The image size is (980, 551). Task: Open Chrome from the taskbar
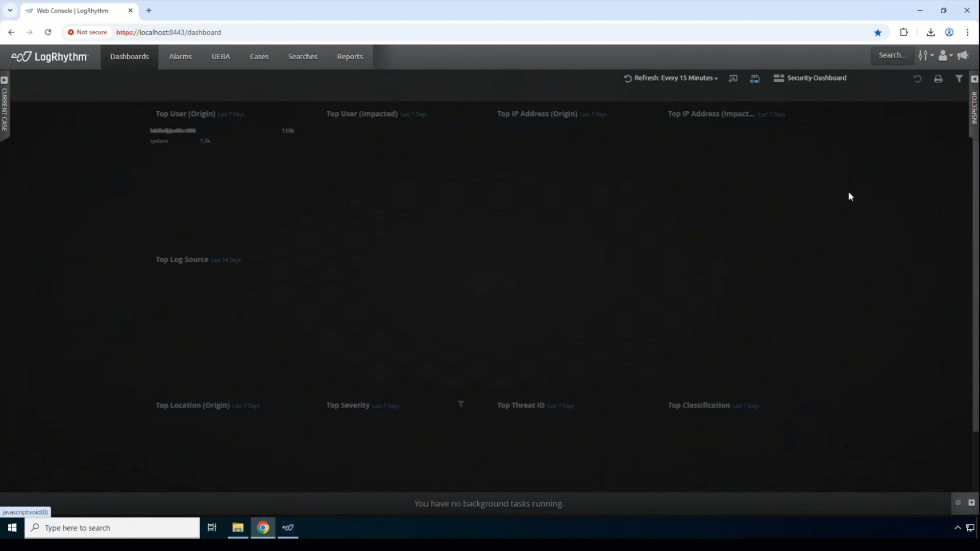coord(263,528)
